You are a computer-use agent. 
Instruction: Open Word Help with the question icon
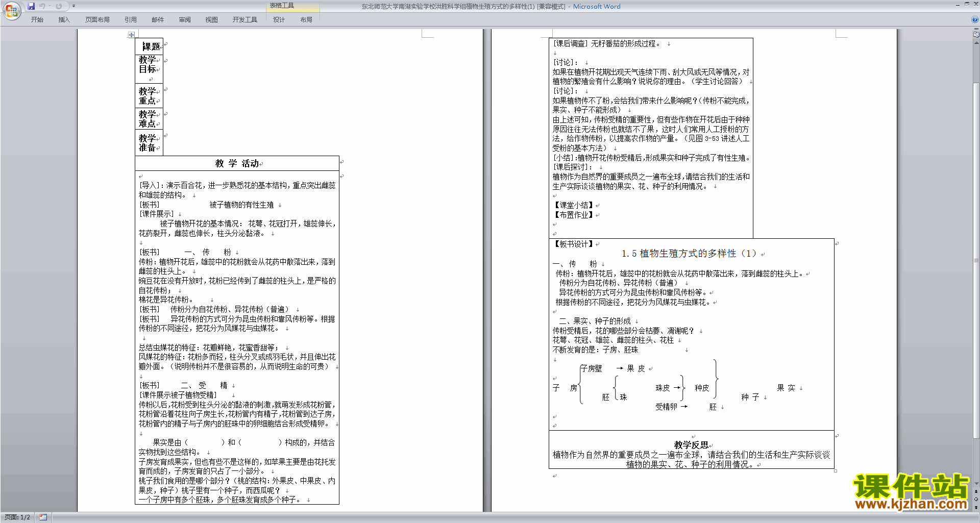tap(974, 19)
